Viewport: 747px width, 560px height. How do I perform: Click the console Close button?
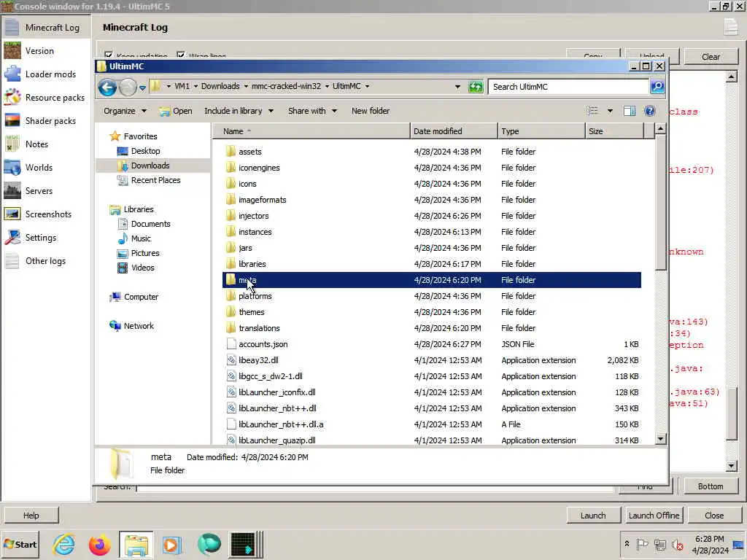click(714, 516)
